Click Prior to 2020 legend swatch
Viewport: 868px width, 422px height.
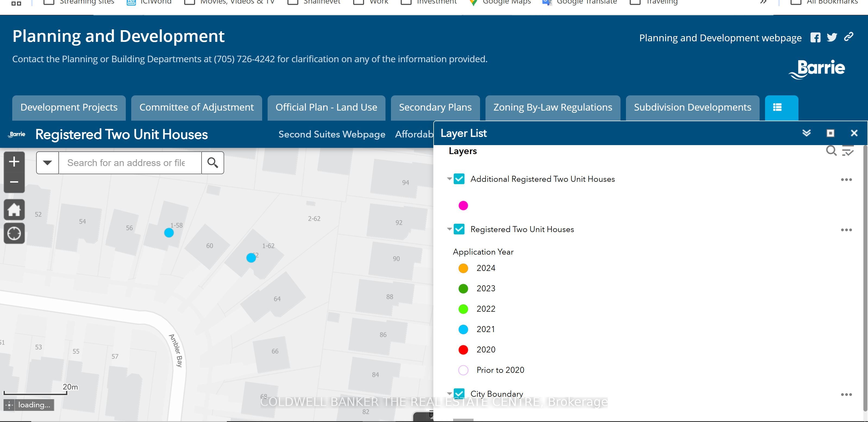tap(463, 370)
